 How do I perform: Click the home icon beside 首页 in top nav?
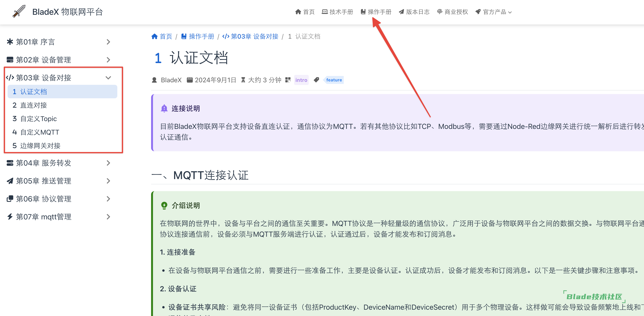[x=298, y=12]
